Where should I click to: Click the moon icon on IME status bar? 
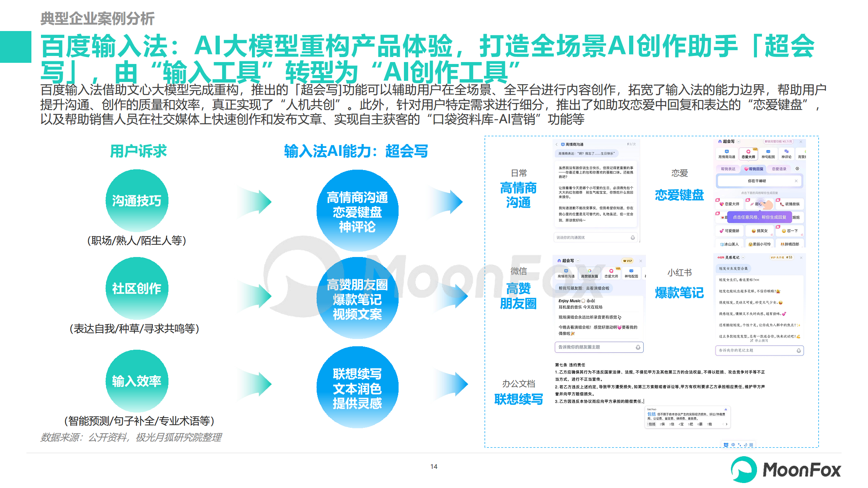[x=745, y=445]
